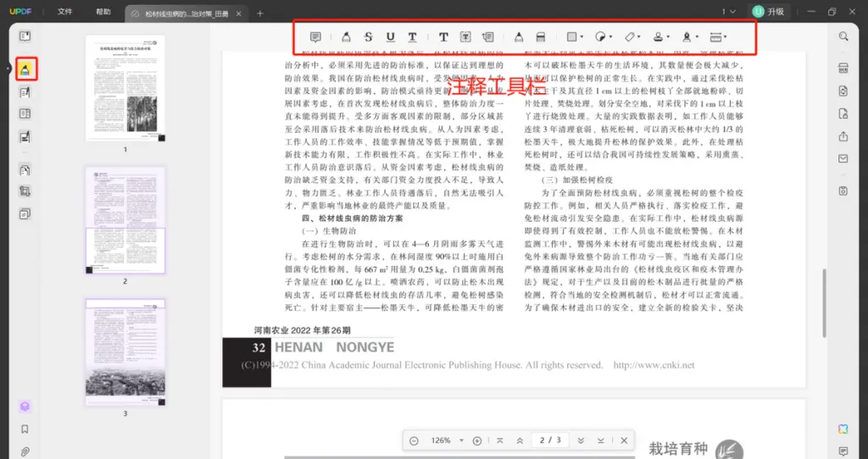
Task: Open the 文件 menu
Action: tap(64, 12)
